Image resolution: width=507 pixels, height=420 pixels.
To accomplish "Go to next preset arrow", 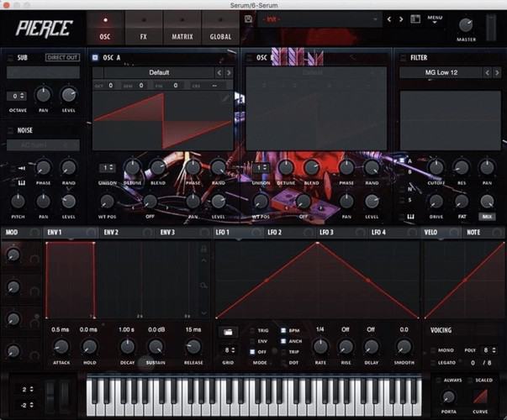I will (401, 19).
